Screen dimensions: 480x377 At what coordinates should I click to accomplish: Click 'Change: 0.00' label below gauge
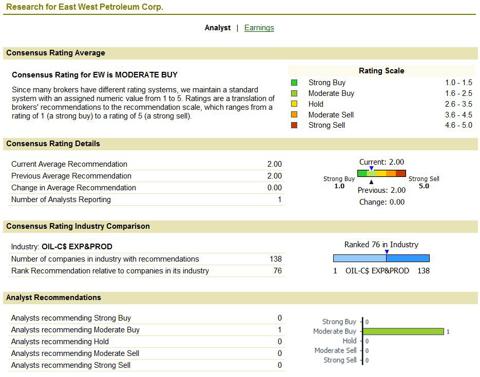click(382, 202)
